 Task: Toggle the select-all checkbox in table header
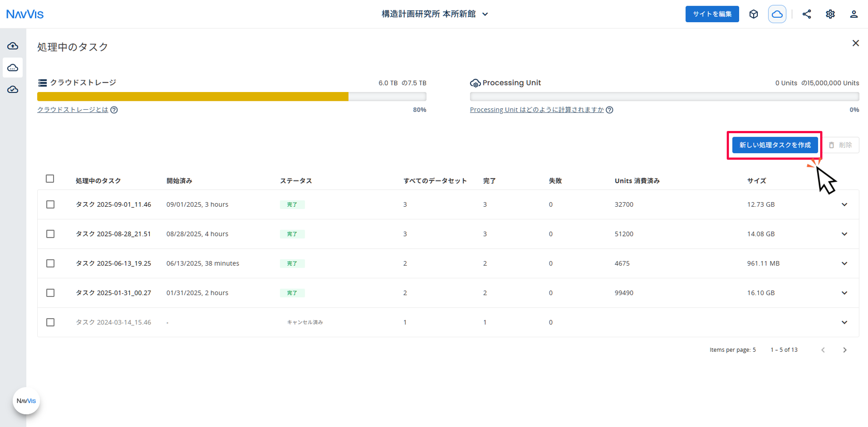click(50, 179)
